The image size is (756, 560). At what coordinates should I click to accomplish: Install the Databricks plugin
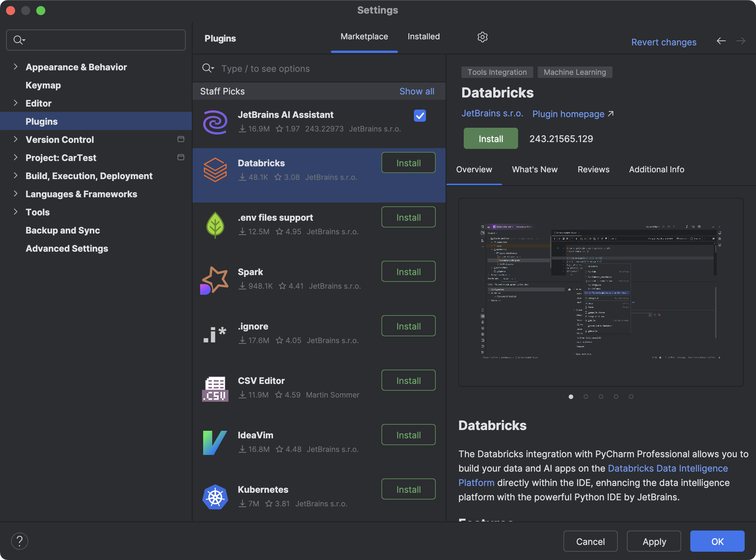[490, 138]
